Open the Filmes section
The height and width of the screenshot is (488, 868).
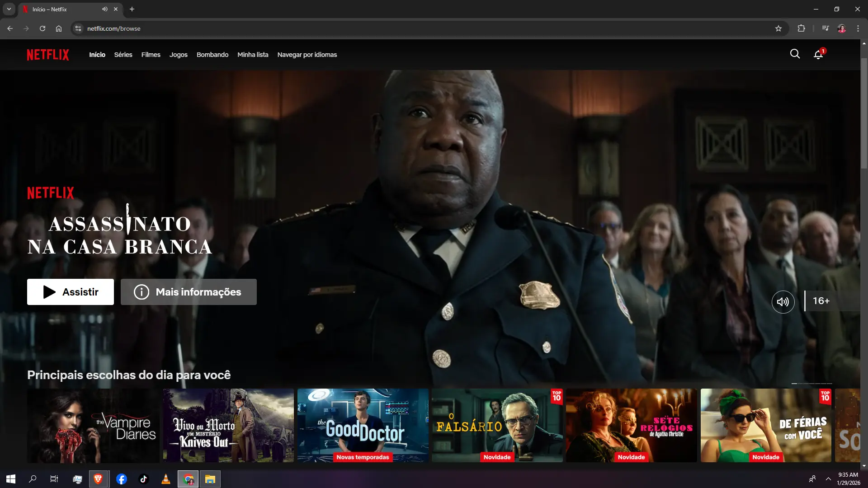click(x=151, y=55)
